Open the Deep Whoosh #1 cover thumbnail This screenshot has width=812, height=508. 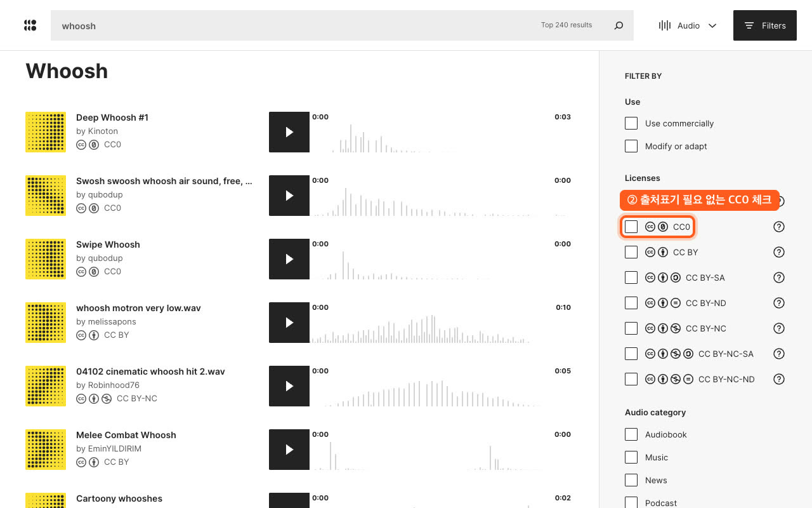pyautogui.click(x=46, y=132)
